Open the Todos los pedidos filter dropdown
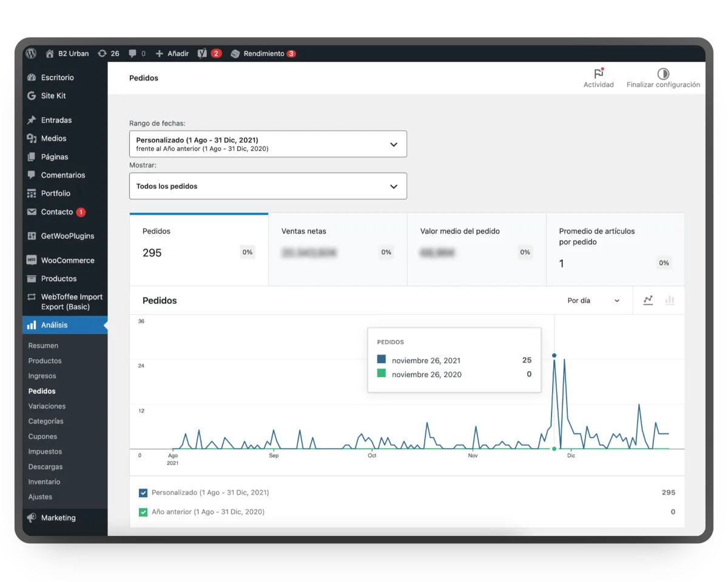Viewport: 728px width, 582px height. [268, 186]
